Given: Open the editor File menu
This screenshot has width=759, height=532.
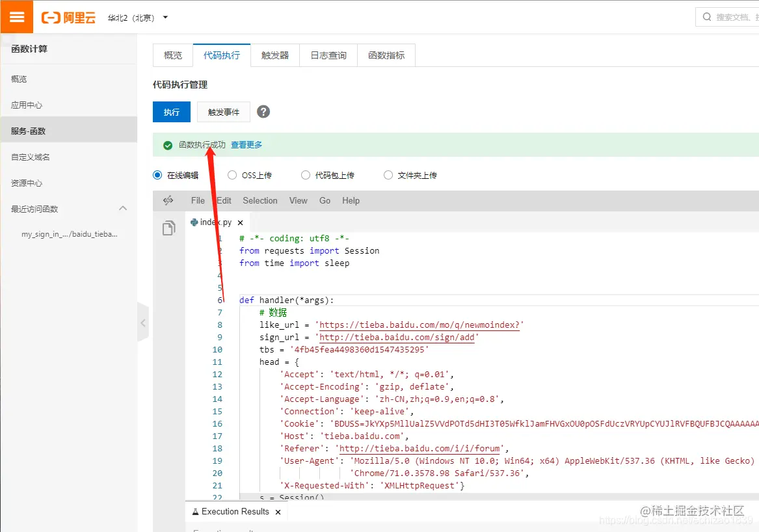Looking at the screenshot, I should [198, 200].
